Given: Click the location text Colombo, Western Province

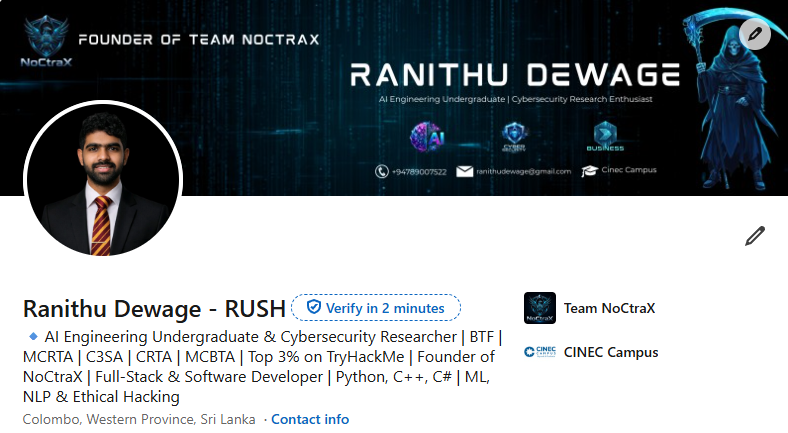Looking at the screenshot, I should (x=139, y=419).
